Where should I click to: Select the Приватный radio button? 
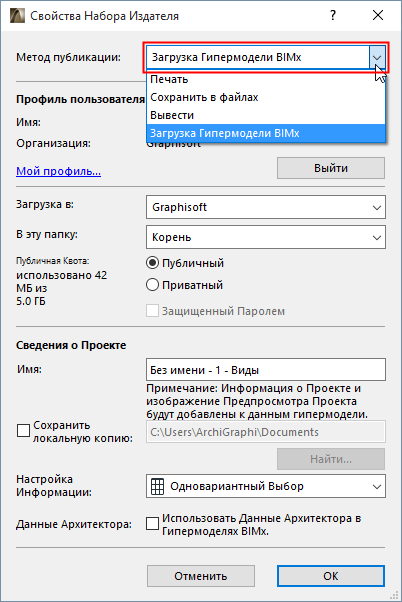point(152,285)
